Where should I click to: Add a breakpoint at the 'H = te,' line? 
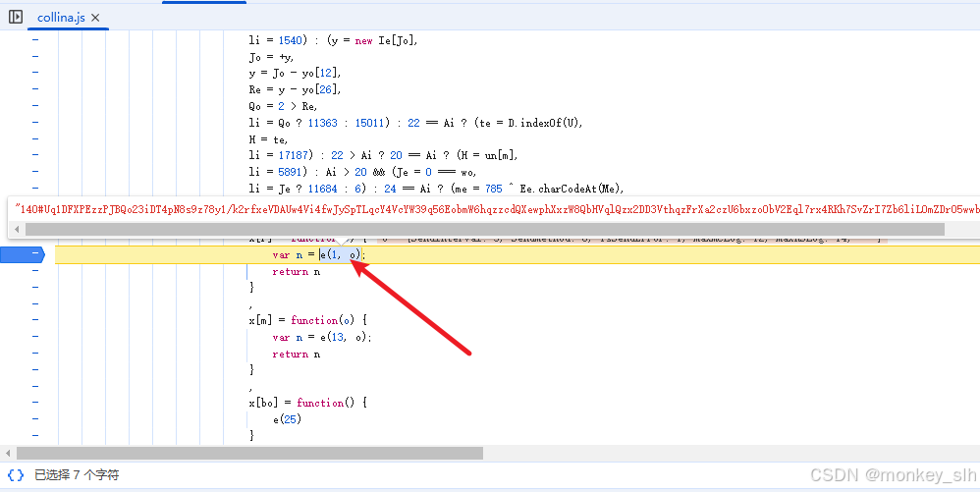coord(35,138)
